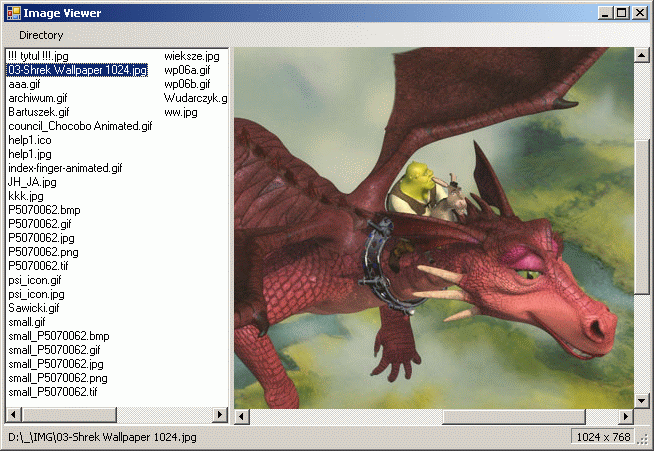Click image pane scroll-down arrow
The image size is (654, 451).
(x=641, y=401)
